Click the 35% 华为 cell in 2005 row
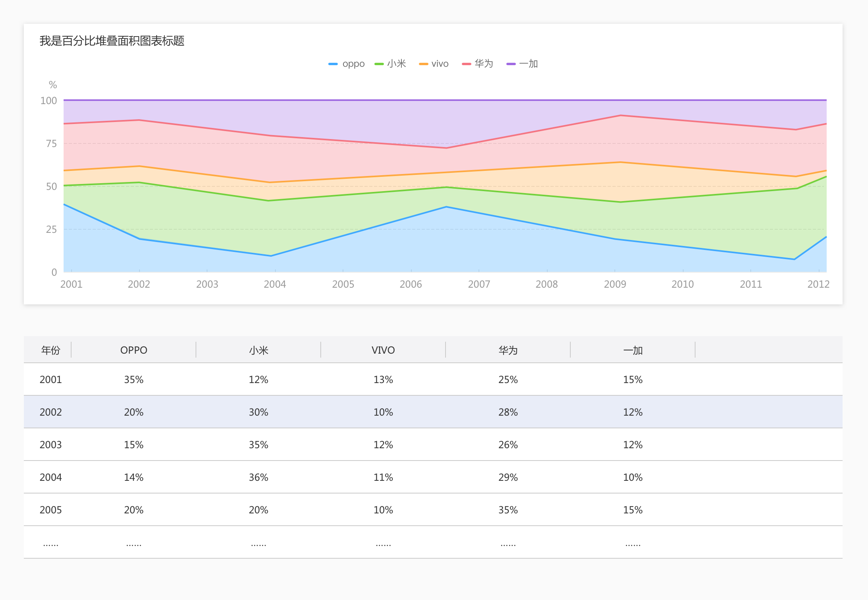This screenshot has width=868, height=600. [508, 510]
